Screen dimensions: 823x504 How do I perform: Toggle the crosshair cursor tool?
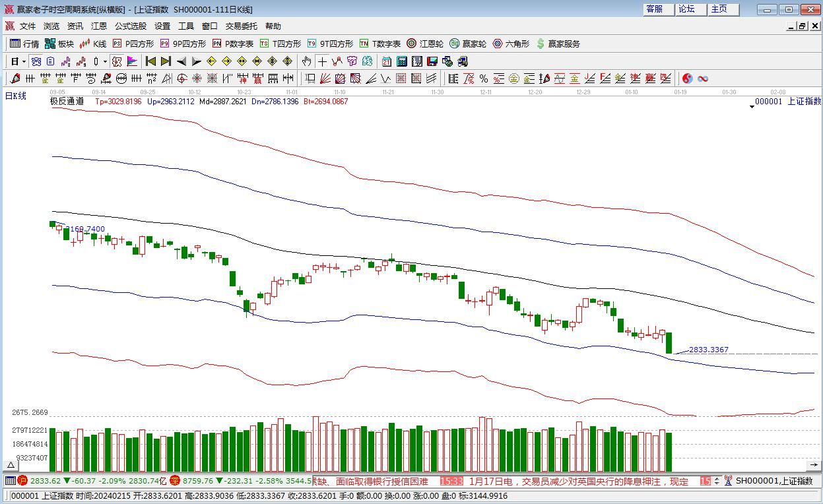pyautogui.click(x=321, y=61)
